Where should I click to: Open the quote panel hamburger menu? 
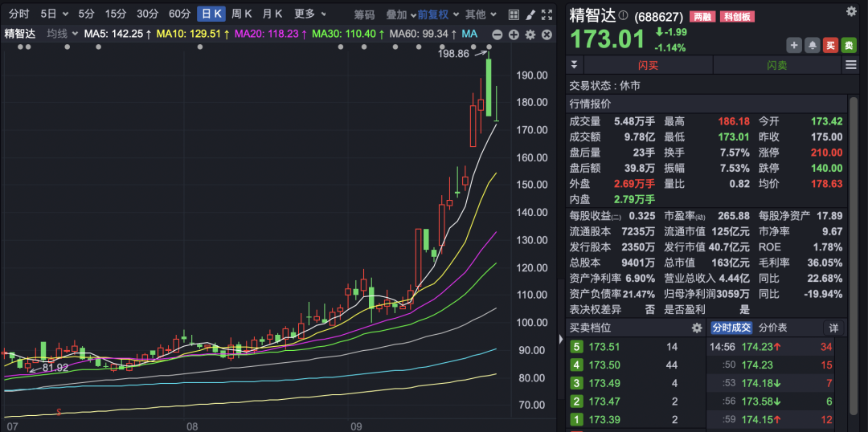pyautogui.click(x=851, y=65)
